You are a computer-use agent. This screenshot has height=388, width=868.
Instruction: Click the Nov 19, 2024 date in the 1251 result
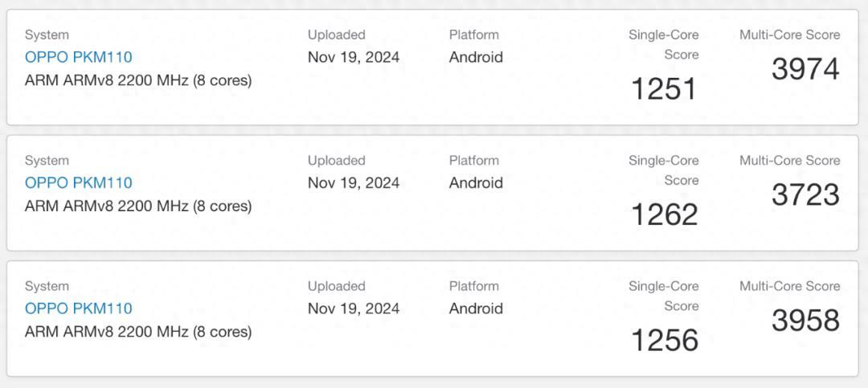click(353, 57)
